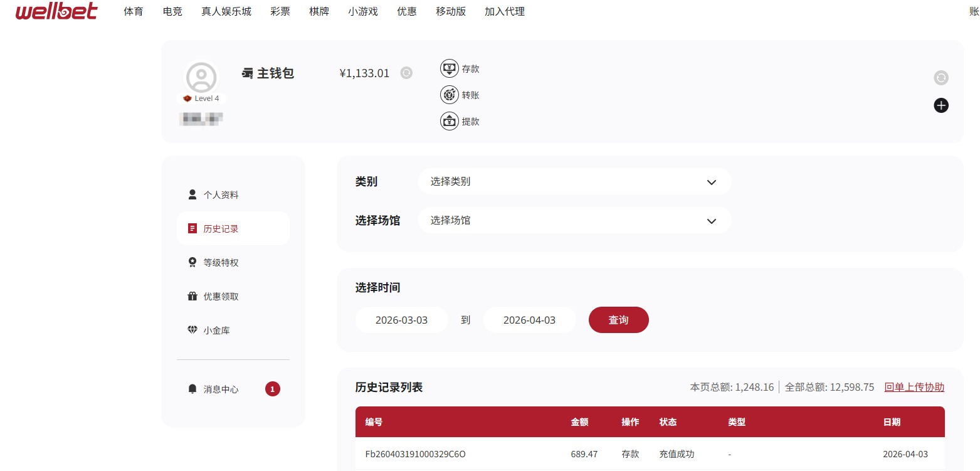The height and width of the screenshot is (471, 980).
Task: Click the start date field 2026-03-03
Action: [x=401, y=320]
